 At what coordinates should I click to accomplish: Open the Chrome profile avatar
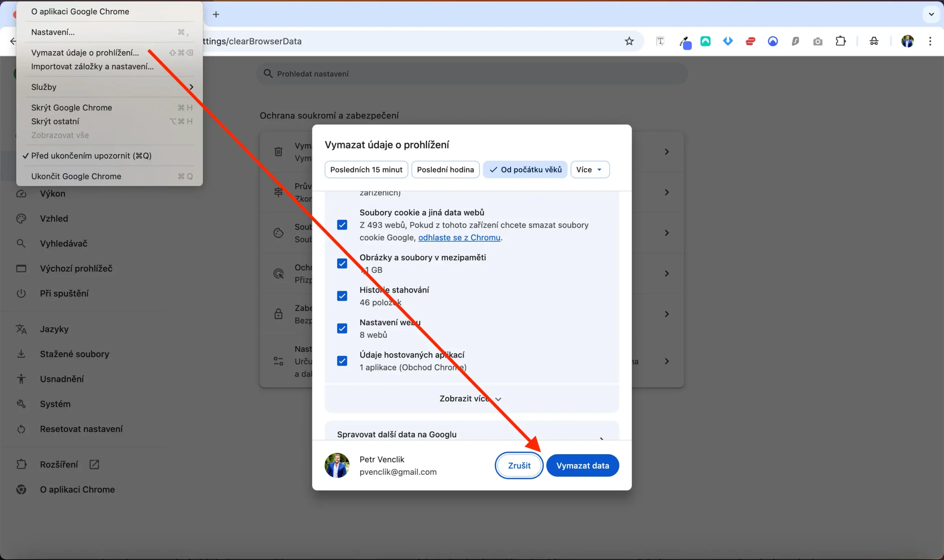click(907, 42)
